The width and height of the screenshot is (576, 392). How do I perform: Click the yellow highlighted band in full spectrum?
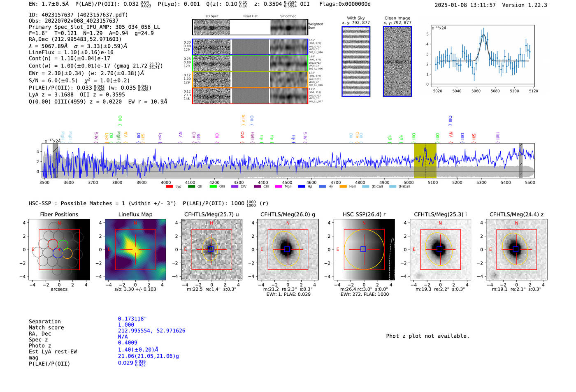[425, 161]
